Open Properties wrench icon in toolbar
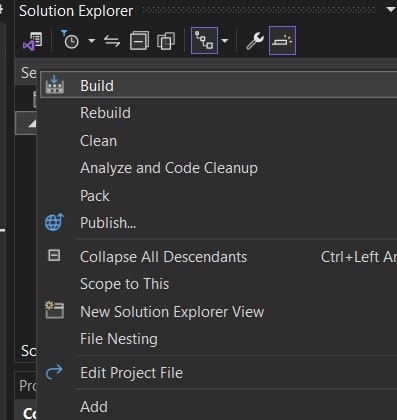This screenshot has width=397, height=420. coord(255,41)
